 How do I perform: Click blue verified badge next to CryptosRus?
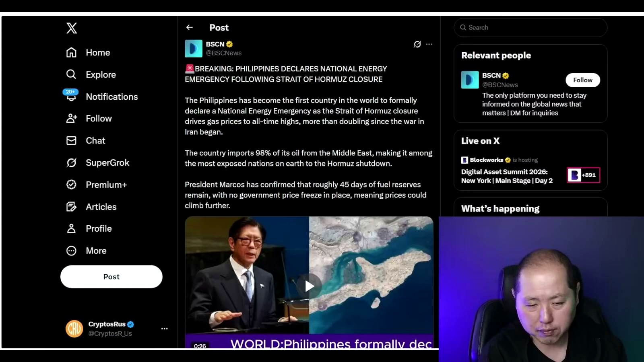130,324
